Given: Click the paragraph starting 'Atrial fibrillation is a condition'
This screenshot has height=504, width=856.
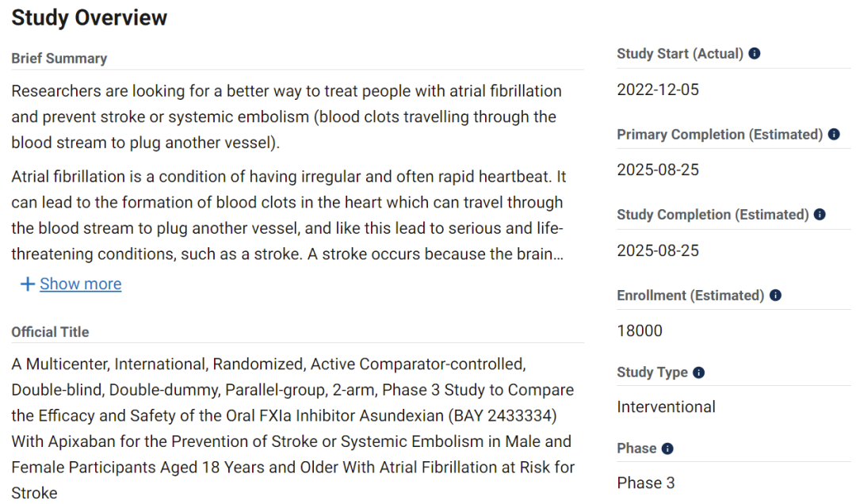Looking at the screenshot, I should [x=287, y=215].
